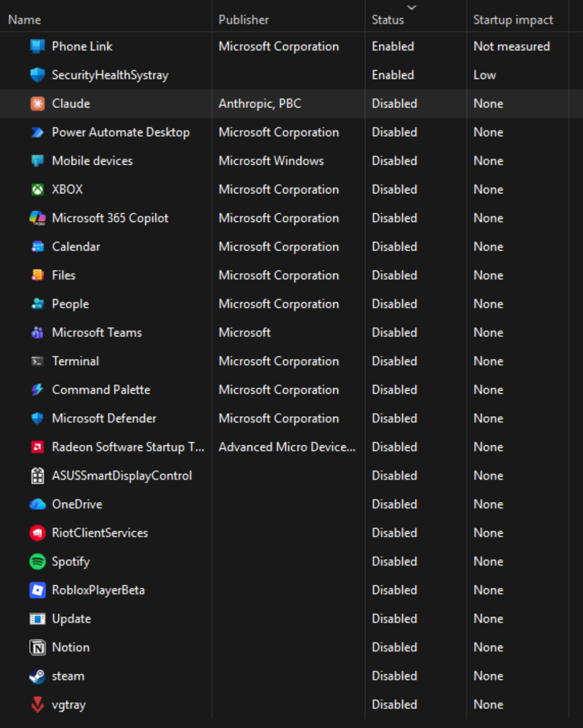Click Microsoft publisher in Teams row
The height and width of the screenshot is (728, 583).
245,333
